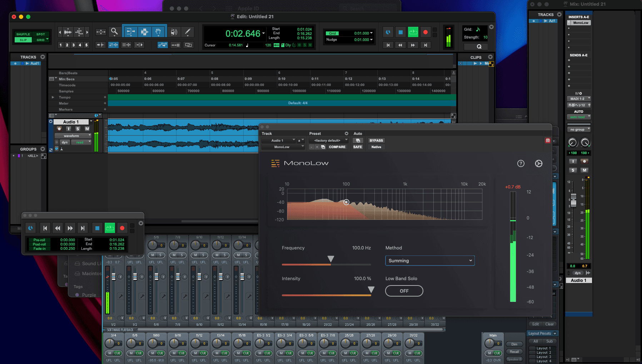Image resolution: width=642 pixels, height=364 pixels.
Task: Select the Zoomer magnifier tool
Action: [114, 32]
